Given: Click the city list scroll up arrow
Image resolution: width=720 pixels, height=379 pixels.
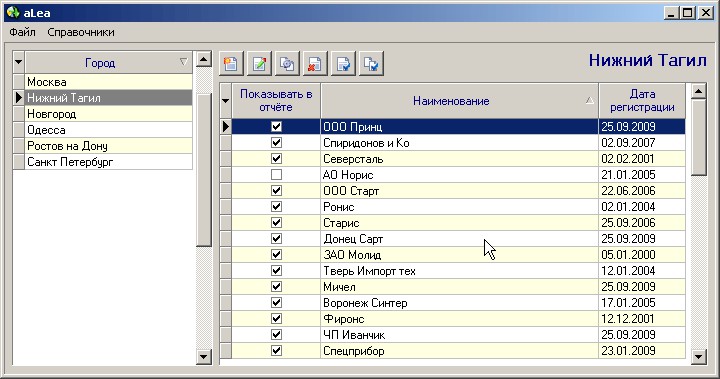Looking at the screenshot, I should 203,59.
